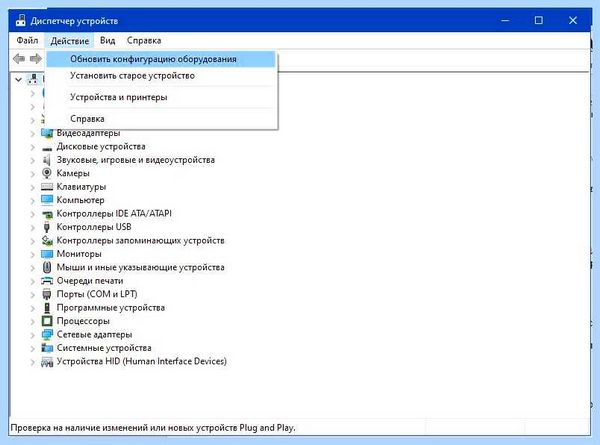Select Звуковые, игровые и видеоустройства label

[x=135, y=160]
